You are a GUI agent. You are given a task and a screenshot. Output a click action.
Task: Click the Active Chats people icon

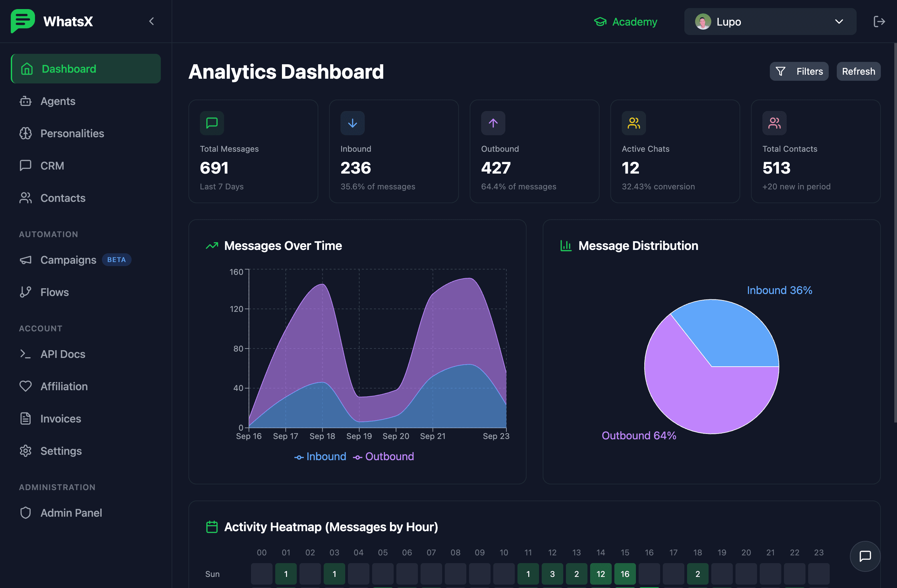click(634, 123)
